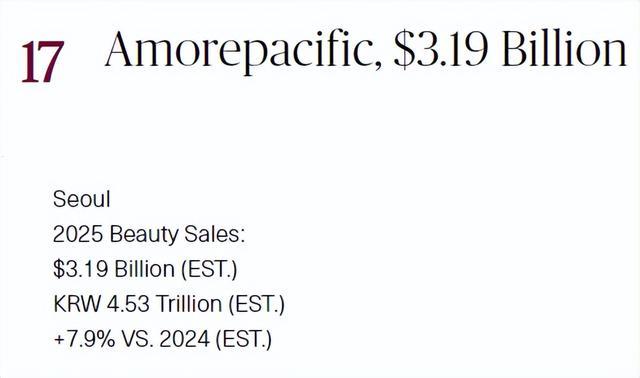Click the word Sales: in the label
Viewport: 640px width, 378px height.
(x=215, y=234)
